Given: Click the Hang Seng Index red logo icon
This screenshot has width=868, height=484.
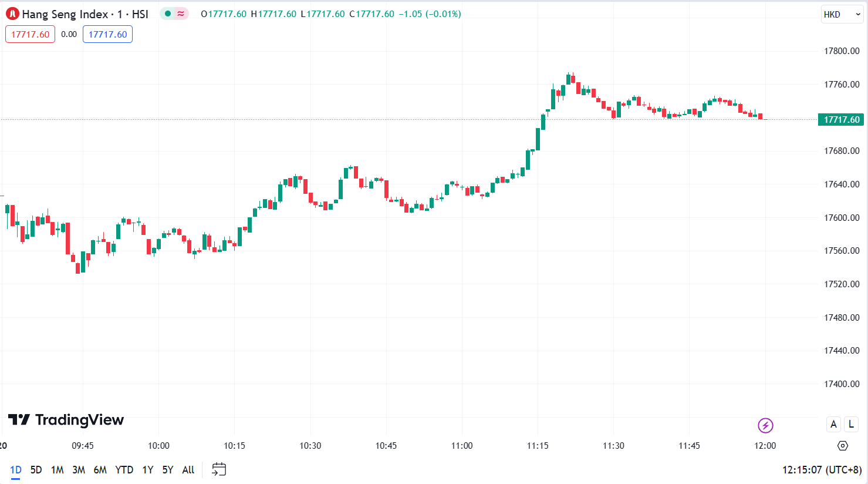Looking at the screenshot, I should coord(12,14).
